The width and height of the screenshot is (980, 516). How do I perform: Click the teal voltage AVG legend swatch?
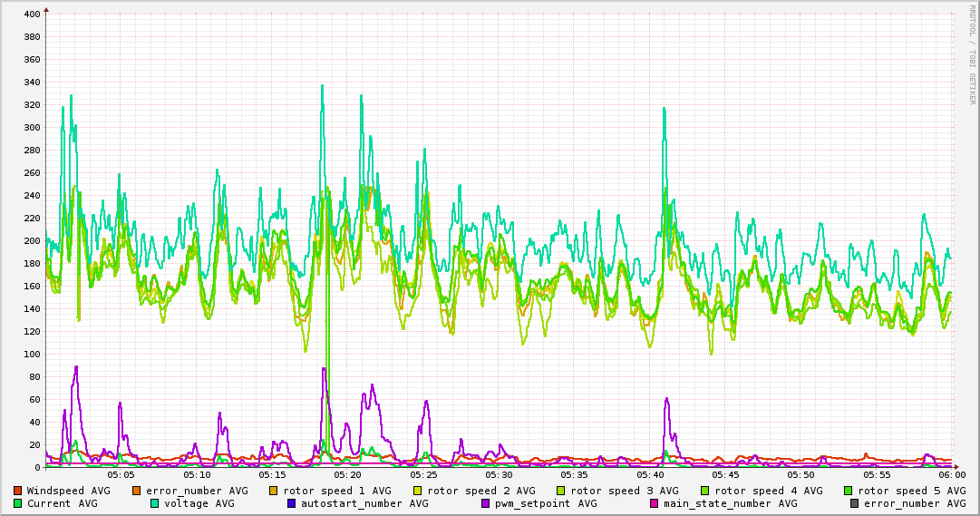(154, 503)
